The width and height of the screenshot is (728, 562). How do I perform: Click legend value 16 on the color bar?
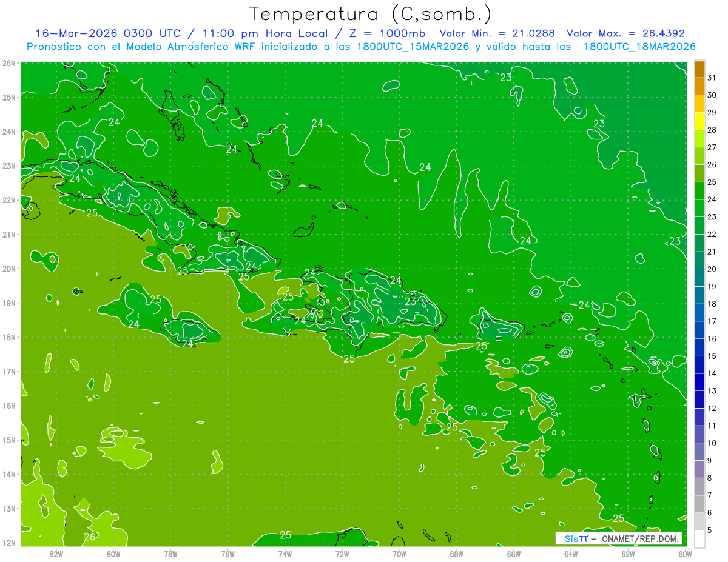pyautogui.click(x=712, y=338)
